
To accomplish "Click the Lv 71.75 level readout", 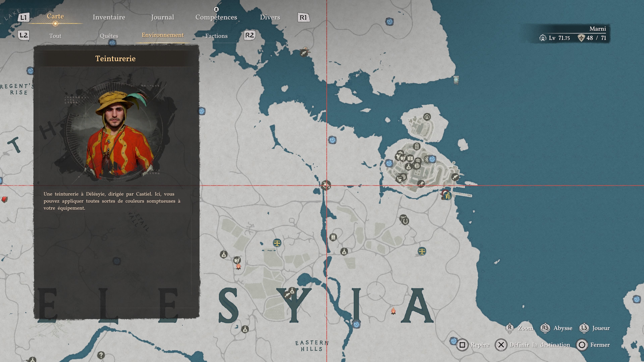I will click(x=555, y=38).
